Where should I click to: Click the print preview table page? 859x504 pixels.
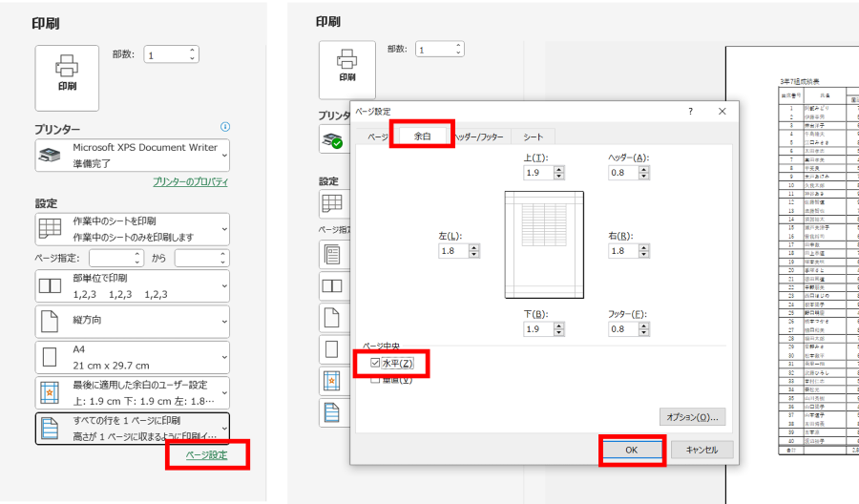[x=792, y=274]
